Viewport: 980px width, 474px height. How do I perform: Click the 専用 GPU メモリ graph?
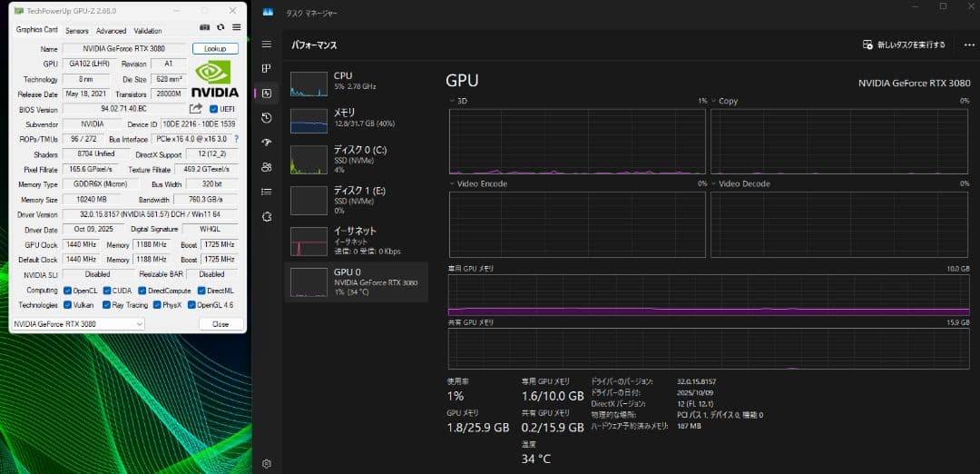tap(709, 294)
